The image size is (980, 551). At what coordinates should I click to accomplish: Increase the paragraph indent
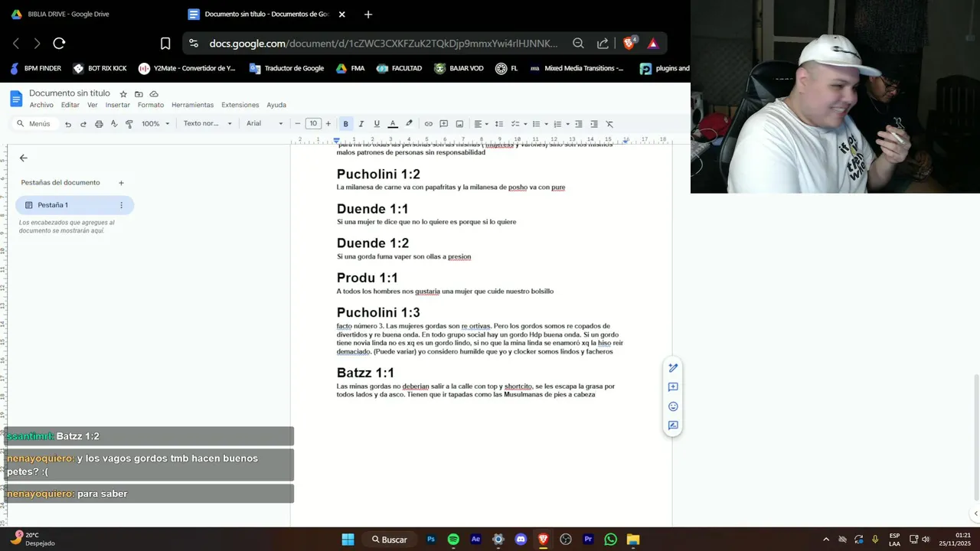tap(594, 124)
